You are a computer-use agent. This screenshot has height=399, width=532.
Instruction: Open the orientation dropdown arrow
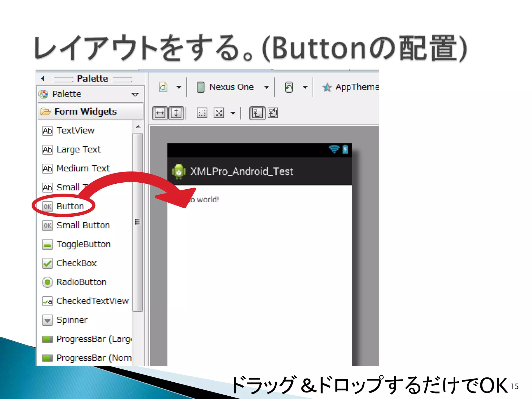click(305, 87)
